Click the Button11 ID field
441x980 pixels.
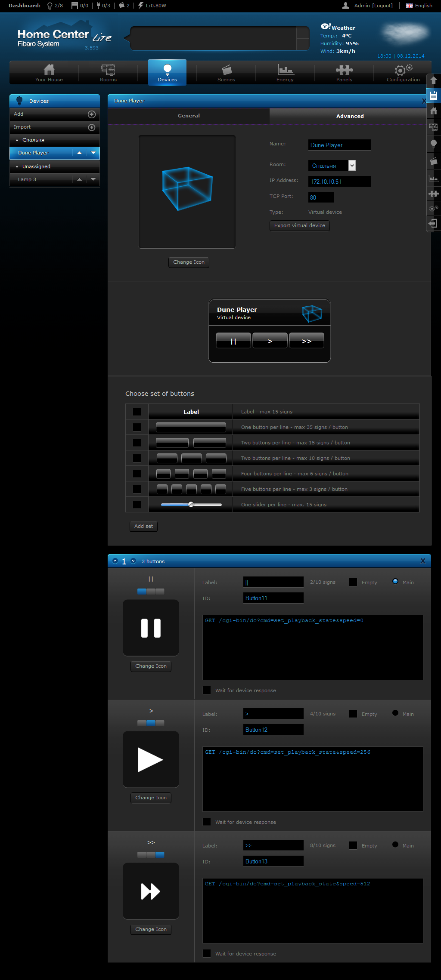point(273,598)
